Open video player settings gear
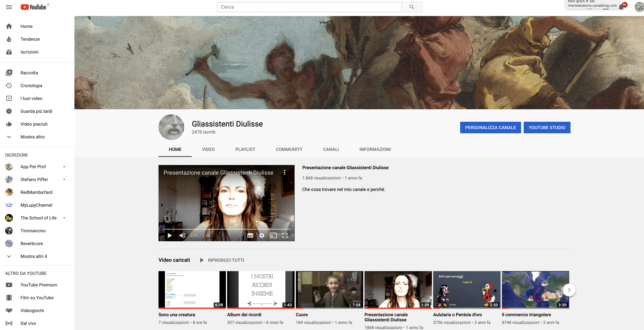Image resolution: width=644 pixels, height=330 pixels. point(262,235)
